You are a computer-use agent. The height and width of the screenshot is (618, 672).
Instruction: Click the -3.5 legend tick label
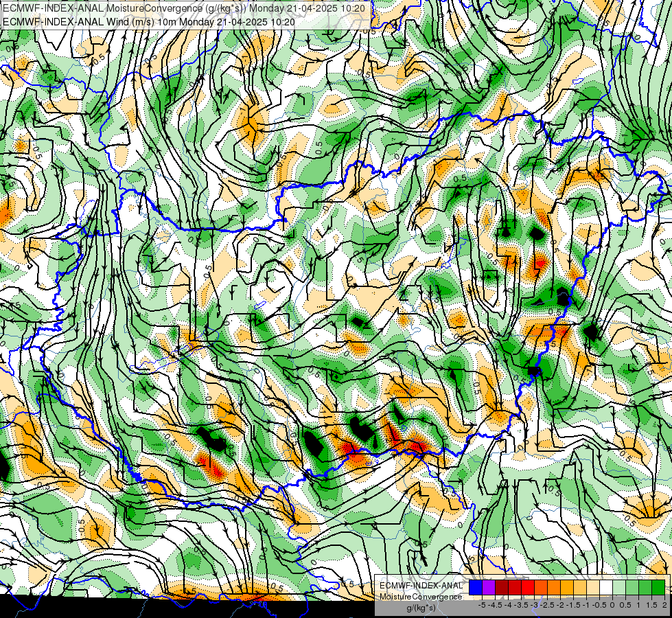[521, 605]
